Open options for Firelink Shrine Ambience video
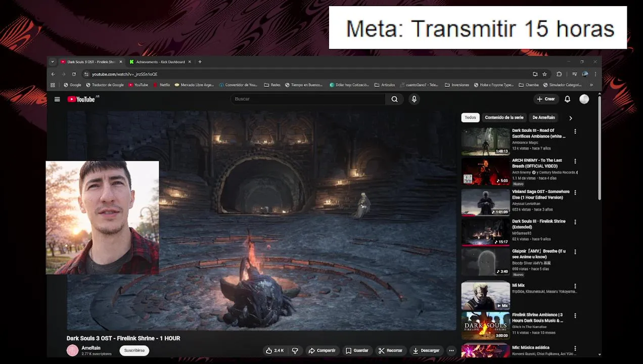 575,315
